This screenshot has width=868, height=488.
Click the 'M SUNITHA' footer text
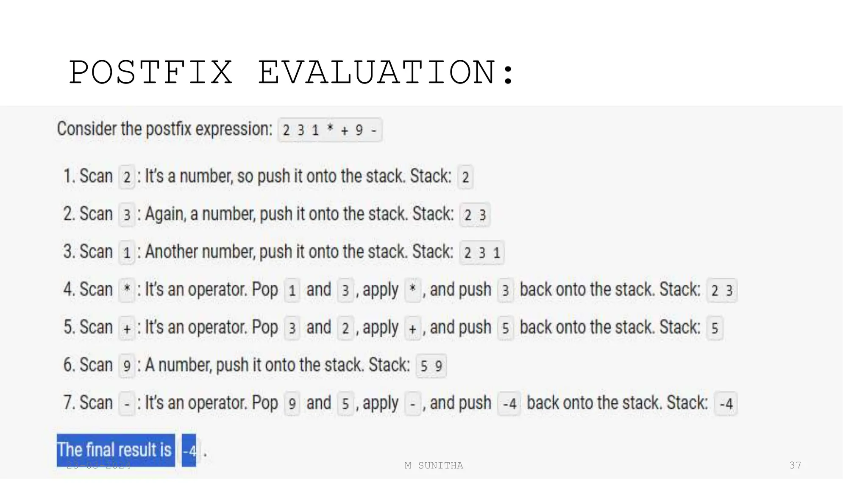pyautogui.click(x=434, y=466)
